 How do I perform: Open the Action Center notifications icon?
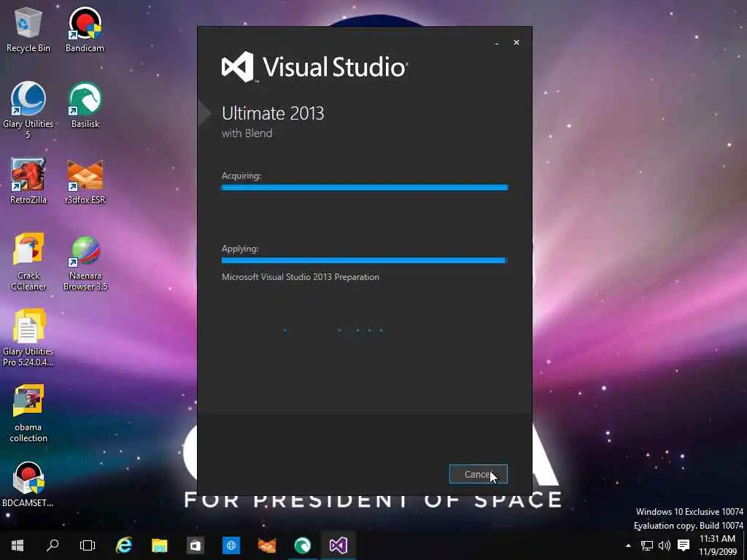point(684,545)
